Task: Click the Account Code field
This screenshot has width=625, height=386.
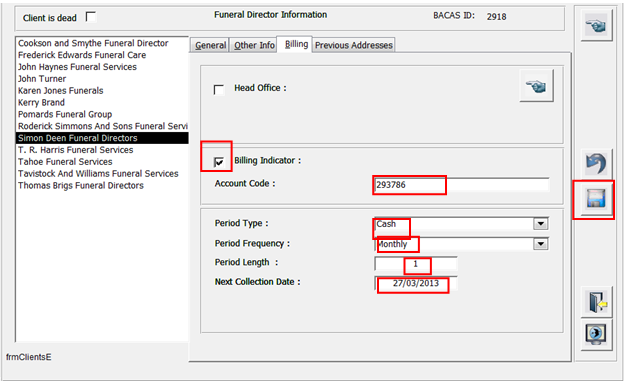Action: [462, 185]
